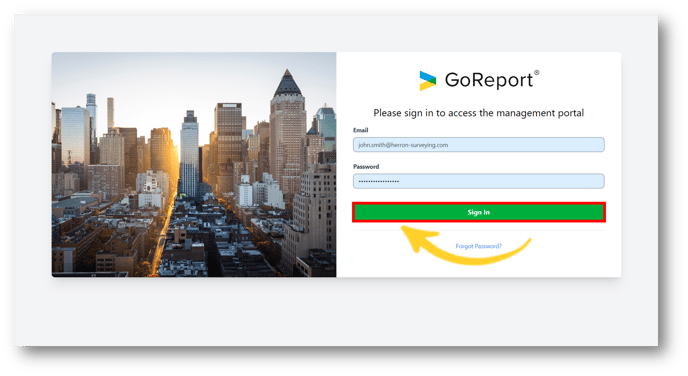Click the gray page background below the card
688x376 pixels.
(336, 312)
